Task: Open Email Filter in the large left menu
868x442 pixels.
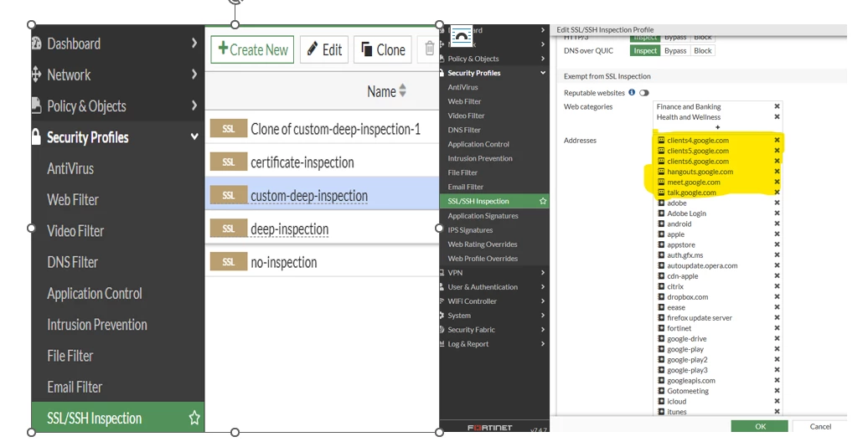Action: coord(75,387)
